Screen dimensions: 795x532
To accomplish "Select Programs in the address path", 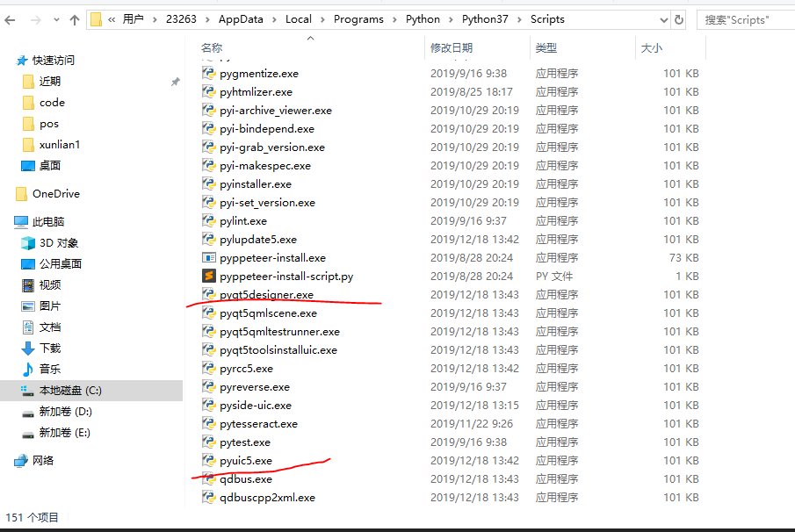I will (x=358, y=19).
